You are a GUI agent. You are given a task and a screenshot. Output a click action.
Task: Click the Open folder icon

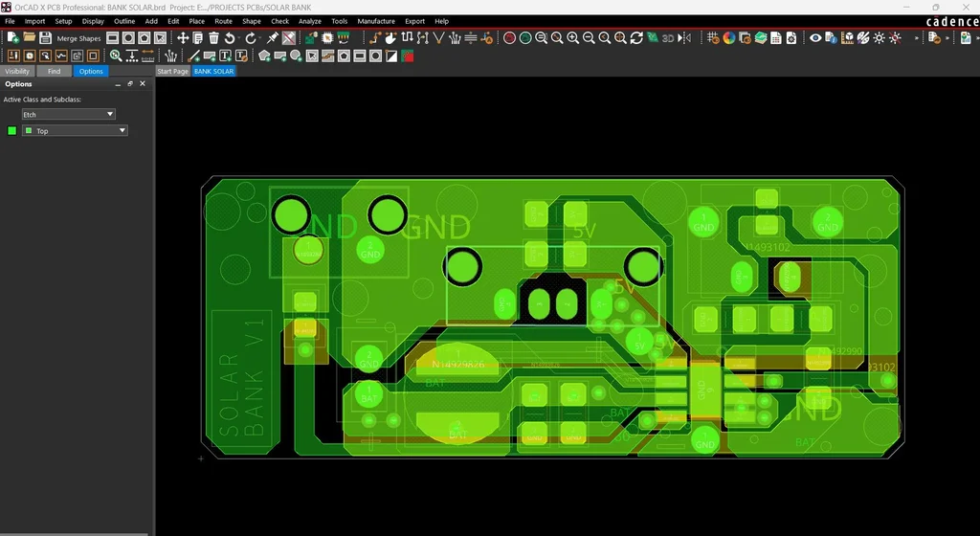[30, 38]
